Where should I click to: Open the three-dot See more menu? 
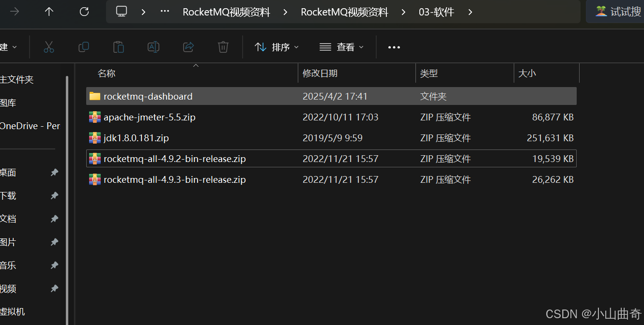pos(394,47)
